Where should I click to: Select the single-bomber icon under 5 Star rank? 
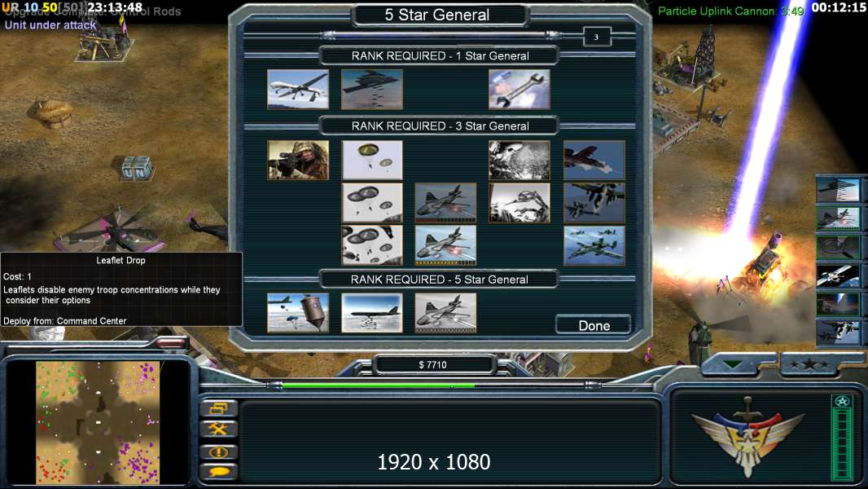372,313
